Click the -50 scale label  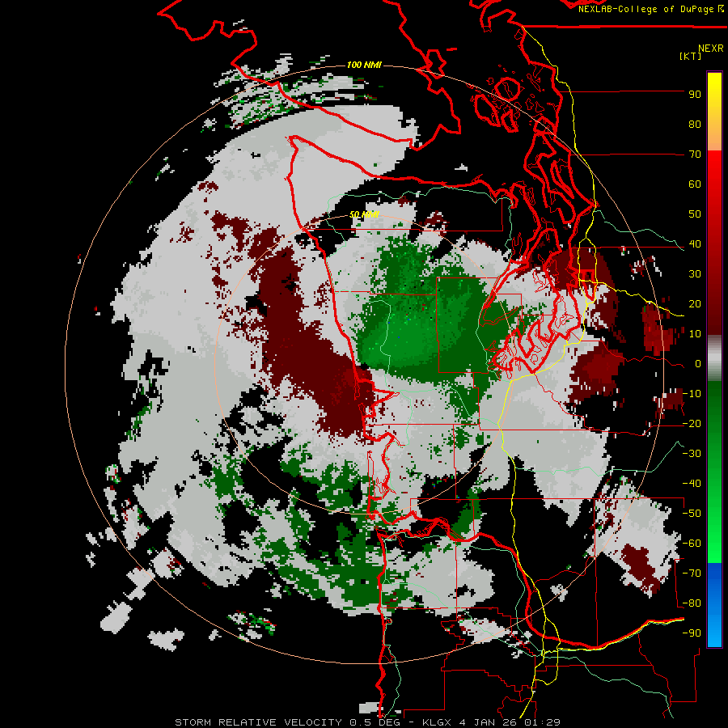(692, 514)
